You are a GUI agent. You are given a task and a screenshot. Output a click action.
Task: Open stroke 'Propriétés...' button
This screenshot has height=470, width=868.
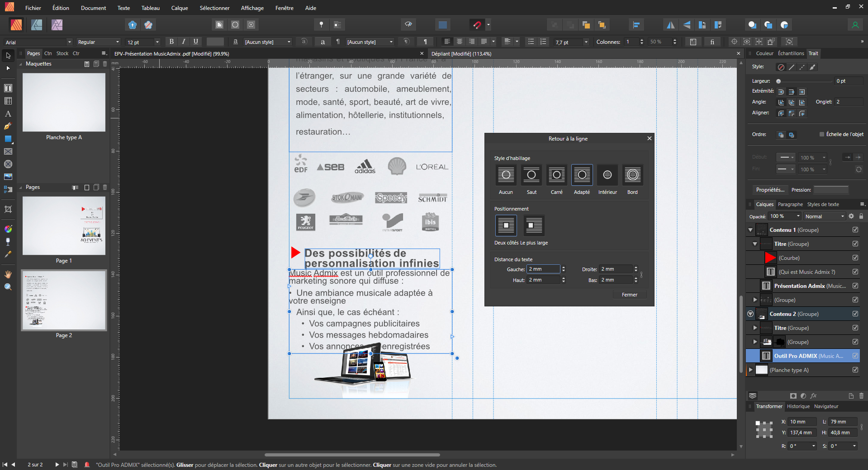[770, 190]
